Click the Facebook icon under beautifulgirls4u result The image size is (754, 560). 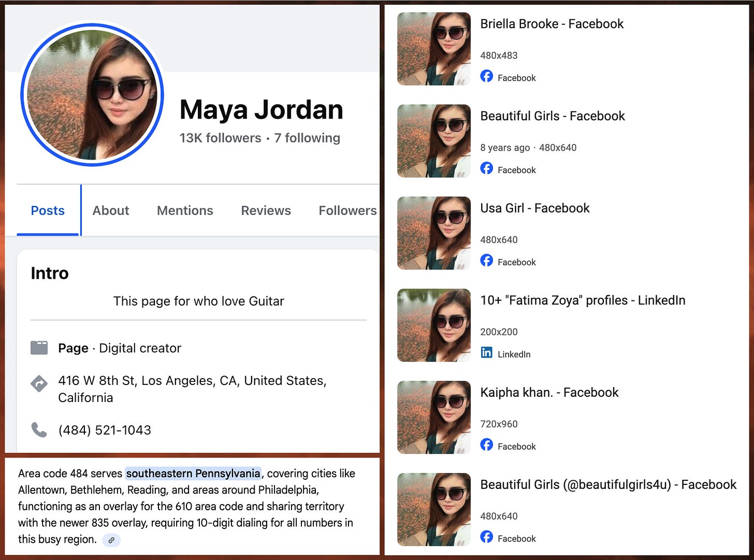[487, 537]
